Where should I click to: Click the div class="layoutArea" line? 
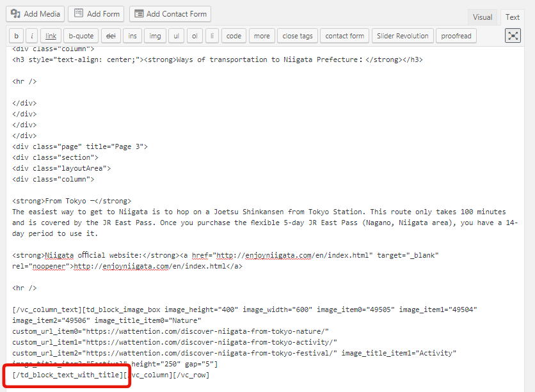pyautogui.click(x=61, y=168)
